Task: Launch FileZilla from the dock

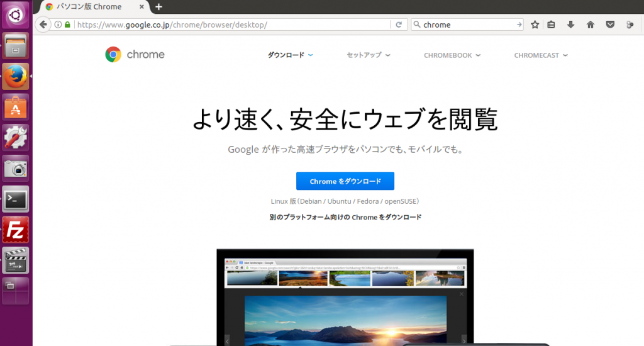Action: (x=15, y=230)
